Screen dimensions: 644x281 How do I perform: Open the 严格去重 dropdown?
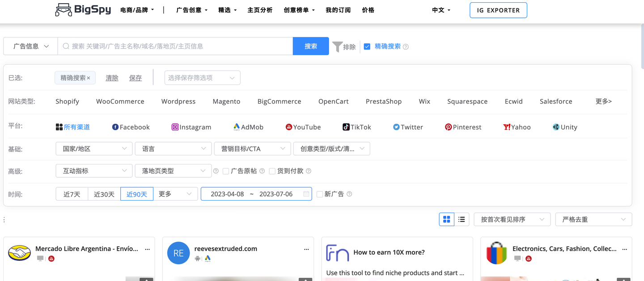click(x=593, y=219)
